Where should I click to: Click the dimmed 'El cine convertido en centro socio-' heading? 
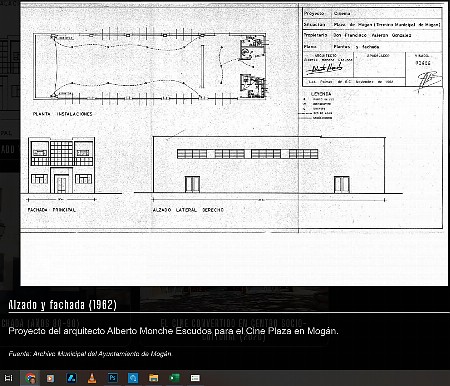(x=233, y=323)
